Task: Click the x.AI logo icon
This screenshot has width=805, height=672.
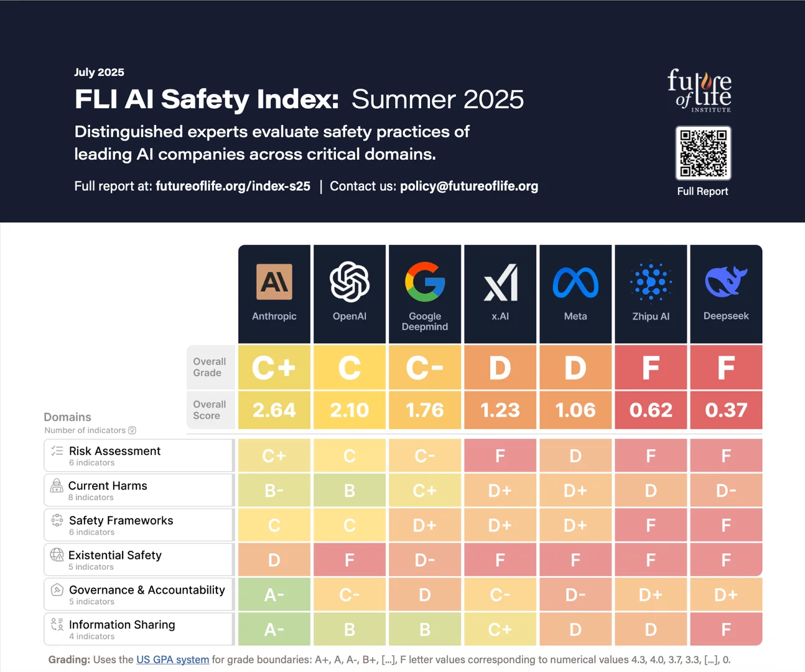Action: click(x=500, y=282)
